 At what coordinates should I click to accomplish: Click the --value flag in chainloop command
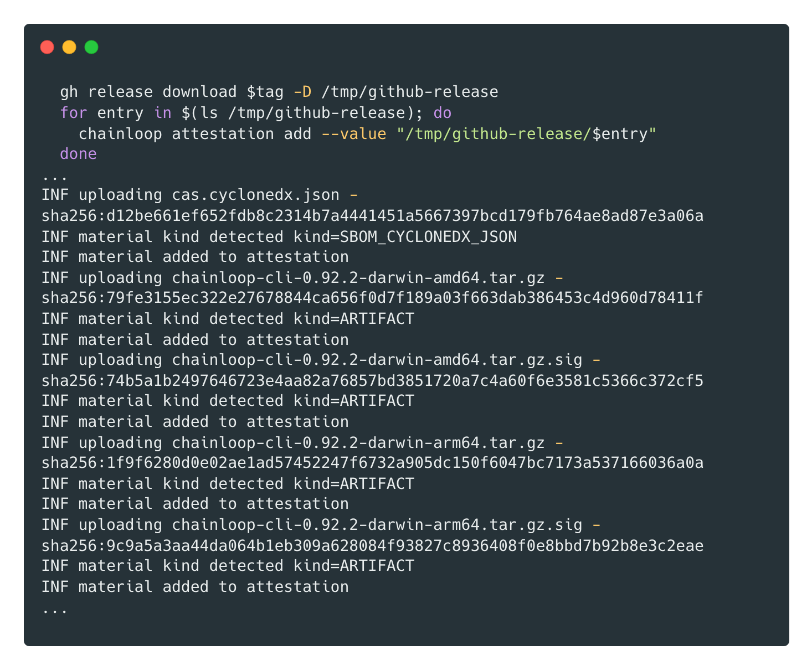pyautogui.click(x=353, y=134)
